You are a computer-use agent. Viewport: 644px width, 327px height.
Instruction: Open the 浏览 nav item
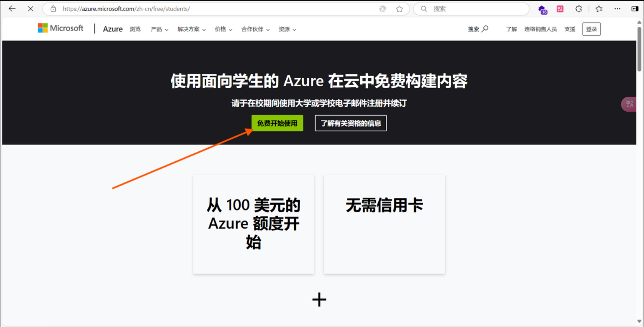(135, 29)
